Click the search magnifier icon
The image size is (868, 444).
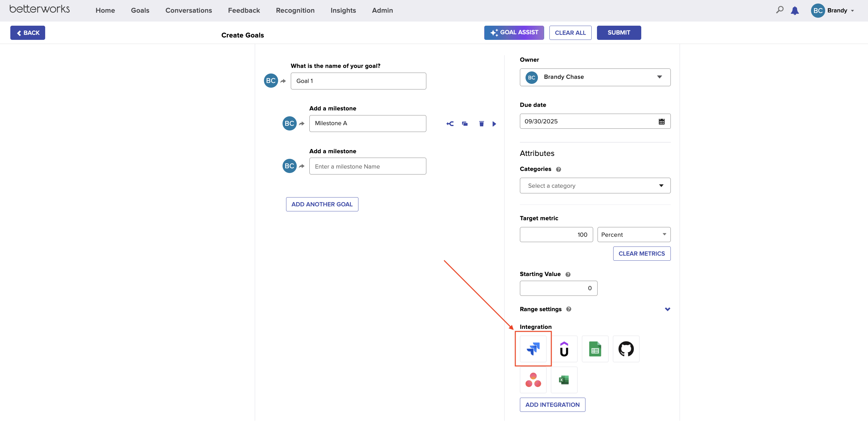point(779,10)
